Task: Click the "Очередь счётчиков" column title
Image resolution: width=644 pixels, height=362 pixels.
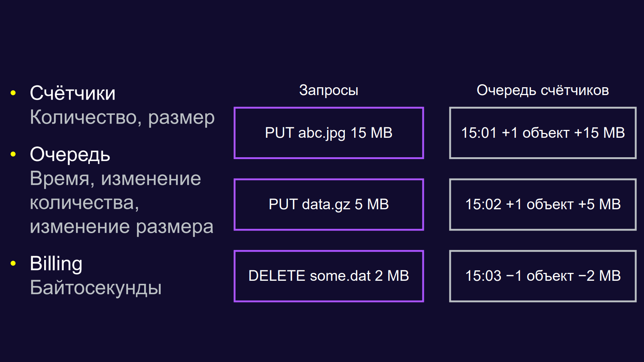Action: click(543, 90)
